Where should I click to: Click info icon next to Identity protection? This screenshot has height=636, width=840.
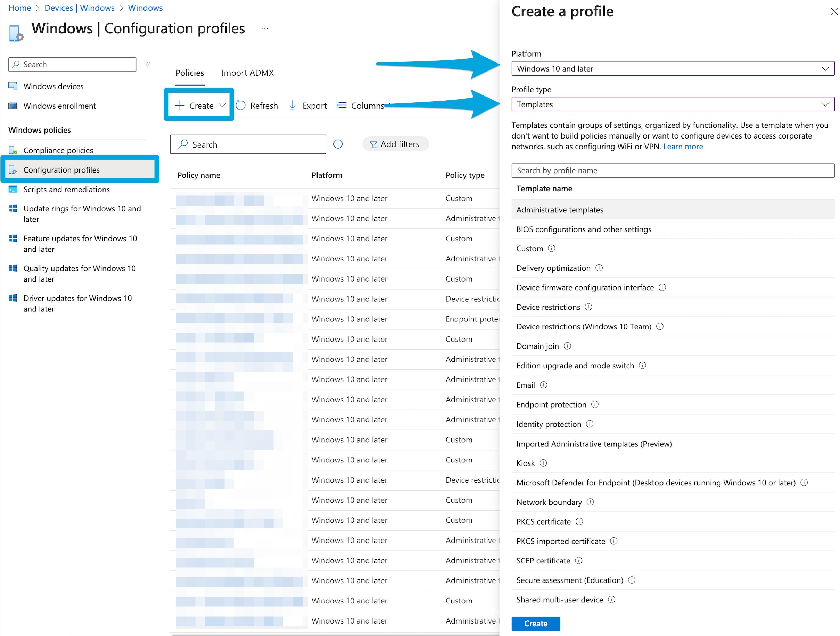click(x=590, y=424)
